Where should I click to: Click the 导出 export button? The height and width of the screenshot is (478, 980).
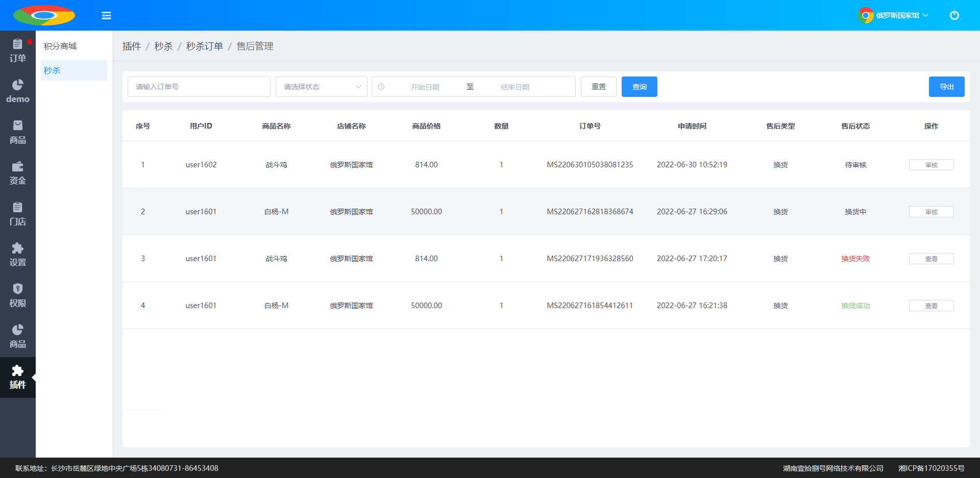[947, 87]
